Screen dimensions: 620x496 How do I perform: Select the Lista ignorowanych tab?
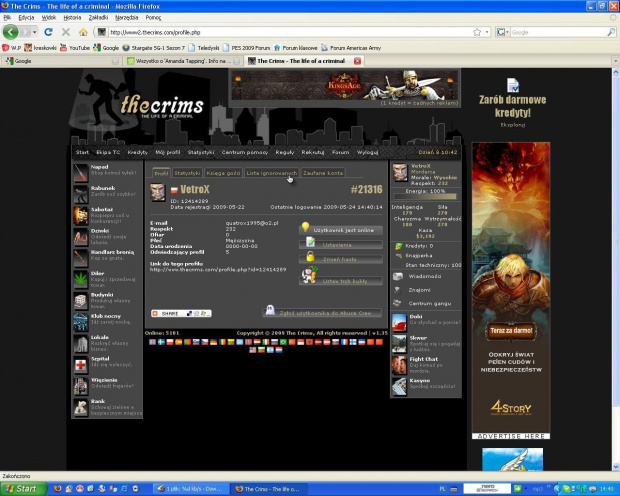coord(271,173)
